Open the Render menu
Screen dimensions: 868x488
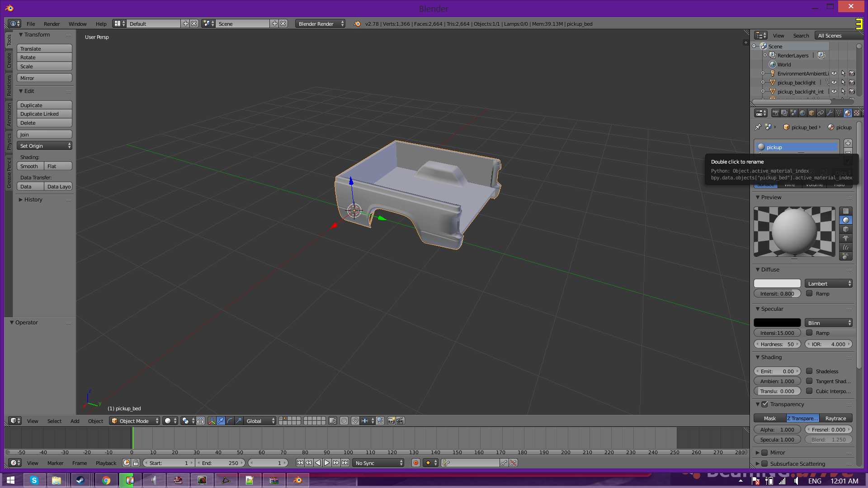click(x=52, y=24)
